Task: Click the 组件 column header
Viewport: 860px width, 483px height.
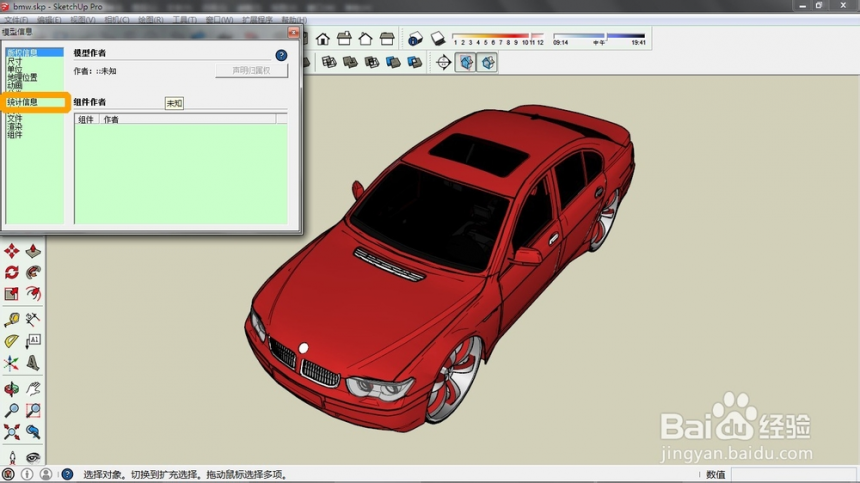Action: pyautogui.click(x=86, y=119)
